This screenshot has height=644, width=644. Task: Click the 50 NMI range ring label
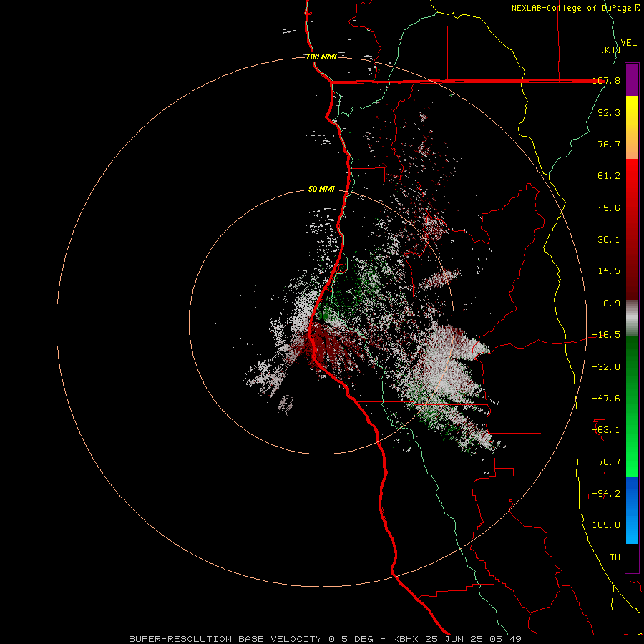pyautogui.click(x=321, y=190)
